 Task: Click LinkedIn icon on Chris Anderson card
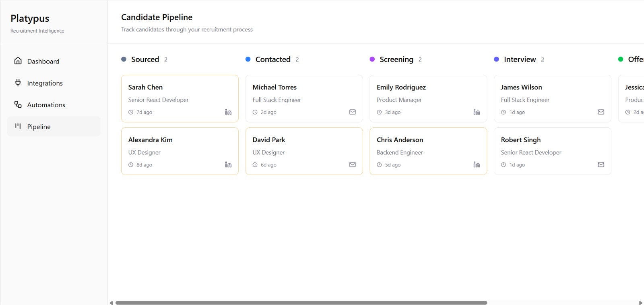coord(477,165)
